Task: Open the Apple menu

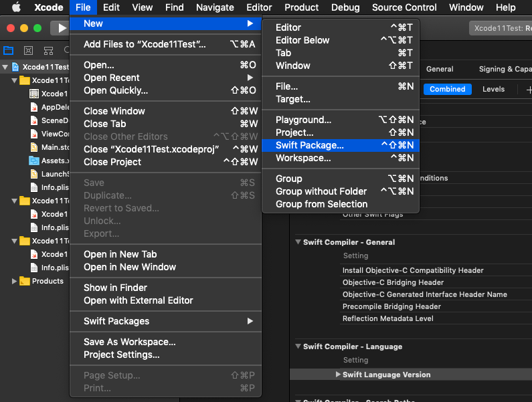Action: point(16,7)
